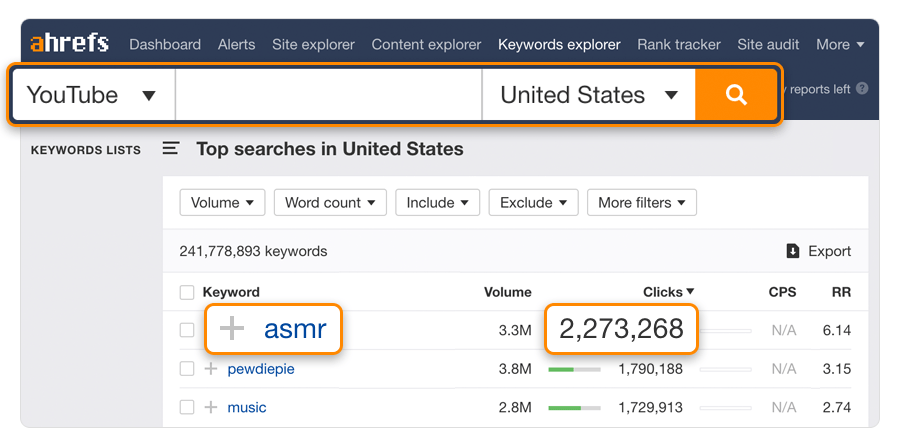Select the 241,778,893 keywords count
The width and height of the screenshot is (900, 448).
(253, 251)
